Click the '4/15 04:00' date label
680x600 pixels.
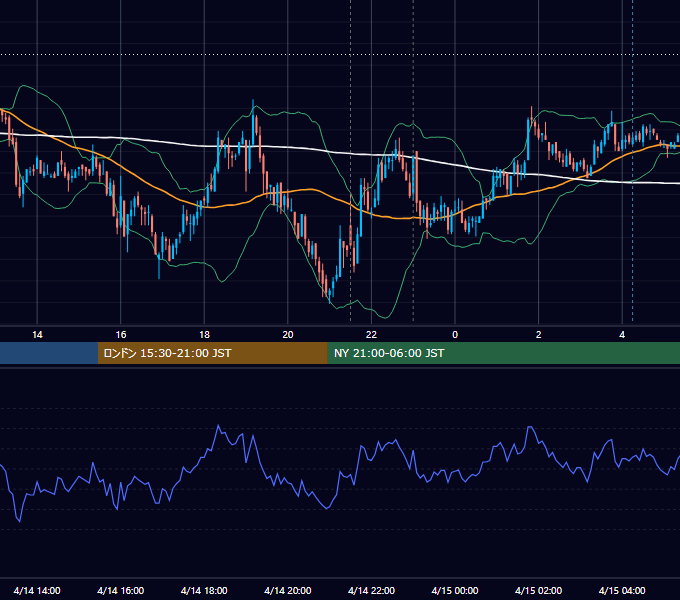(622, 590)
